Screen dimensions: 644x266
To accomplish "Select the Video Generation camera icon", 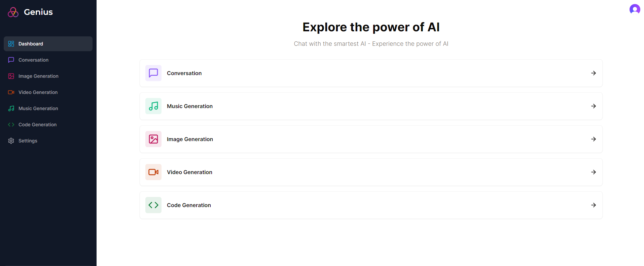I will 11,92.
